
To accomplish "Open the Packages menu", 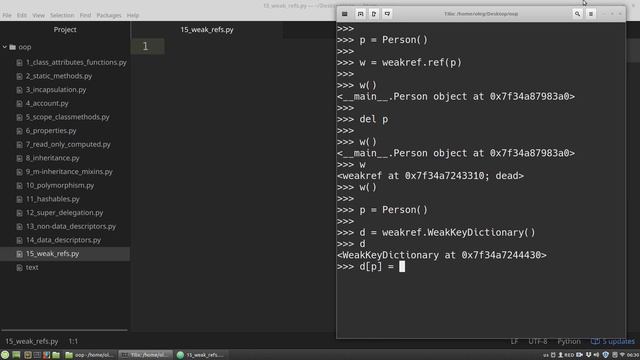I will point(109,15).
